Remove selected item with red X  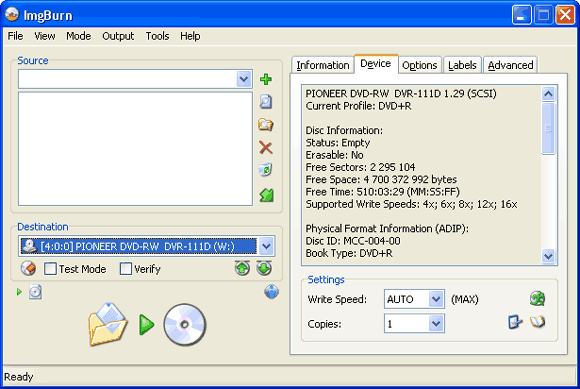(266, 148)
